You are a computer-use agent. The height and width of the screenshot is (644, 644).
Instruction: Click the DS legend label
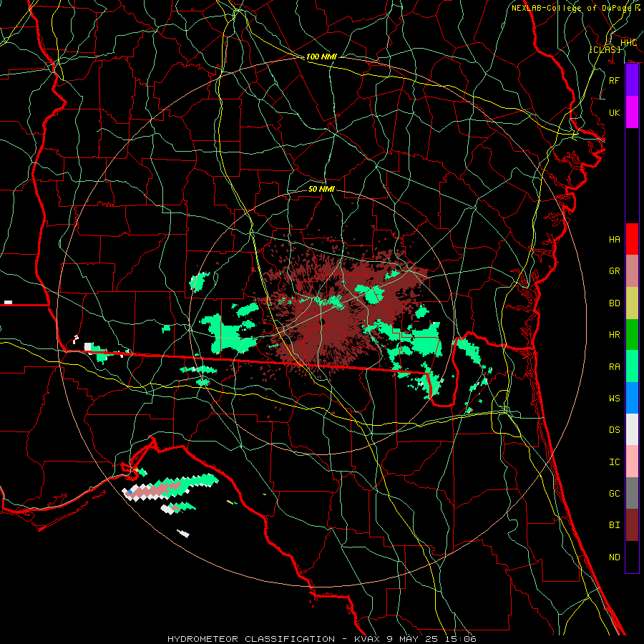(x=614, y=430)
